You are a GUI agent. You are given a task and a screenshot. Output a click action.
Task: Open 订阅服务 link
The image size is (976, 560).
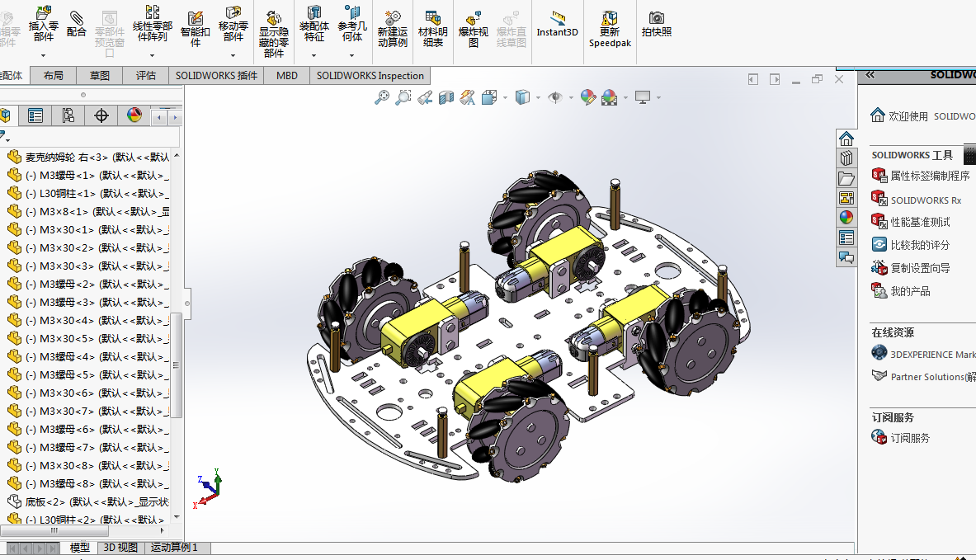click(901, 437)
